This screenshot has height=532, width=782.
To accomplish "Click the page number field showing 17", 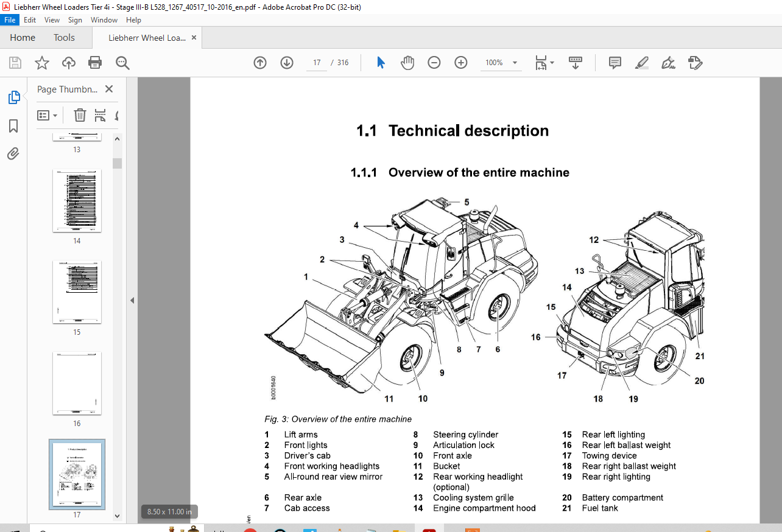I will pos(317,63).
